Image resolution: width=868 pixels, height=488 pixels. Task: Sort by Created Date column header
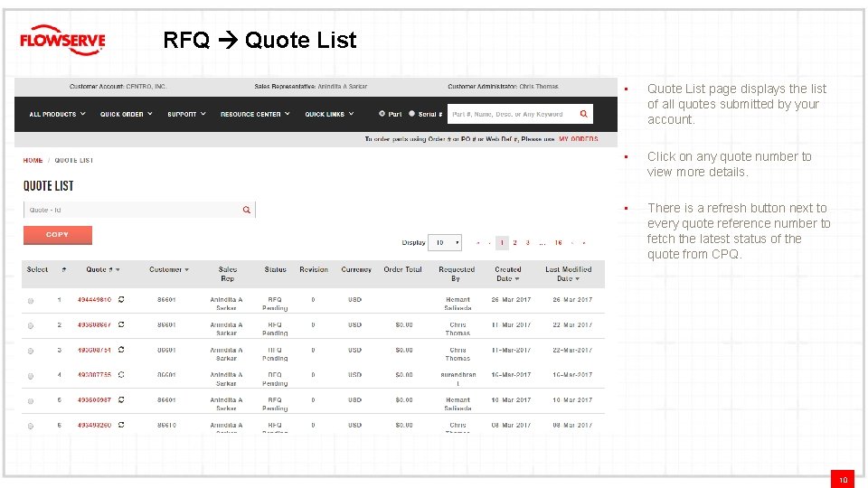[507, 274]
